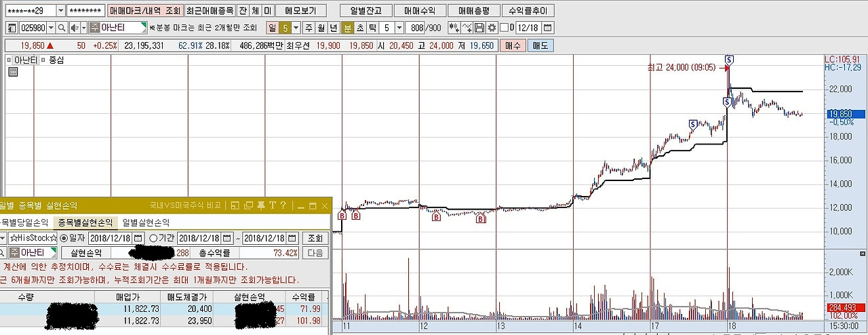Open the stock list icon left of code 025980
868x335 pixels.
[12, 28]
